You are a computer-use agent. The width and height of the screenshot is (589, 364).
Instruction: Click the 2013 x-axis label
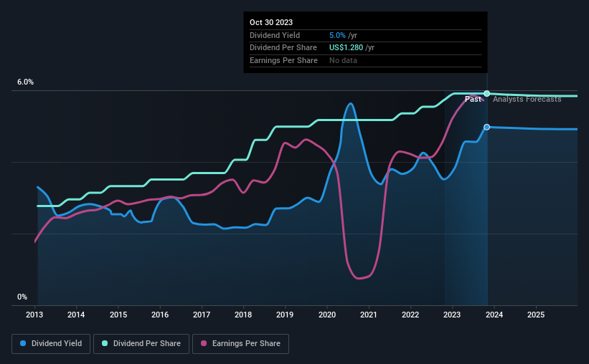(x=34, y=315)
